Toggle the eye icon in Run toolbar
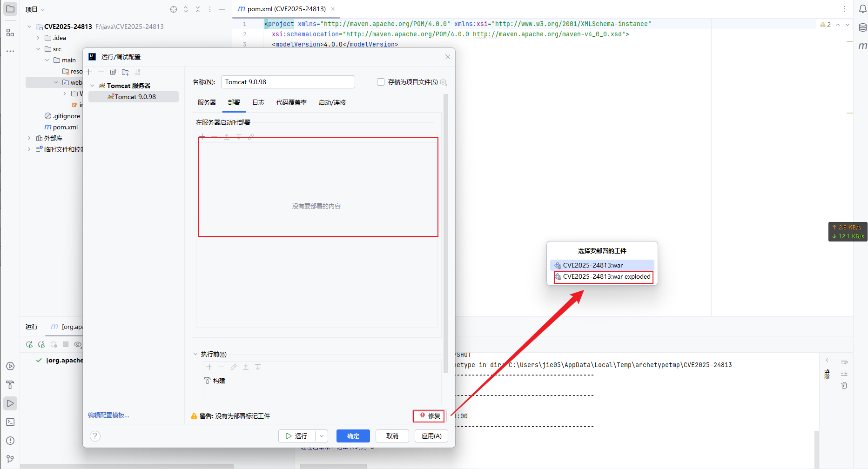Screen dimensions: 868x469 click(x=78, y=345)
